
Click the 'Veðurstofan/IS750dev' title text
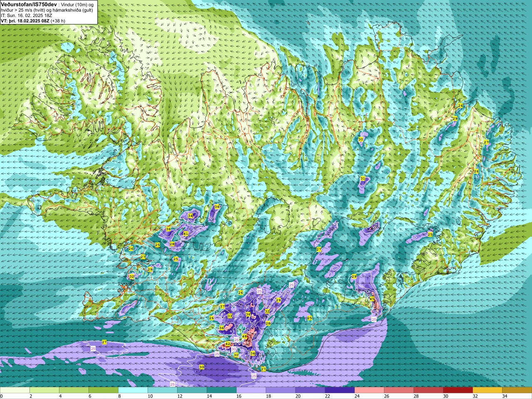click(x=28, y=4)
